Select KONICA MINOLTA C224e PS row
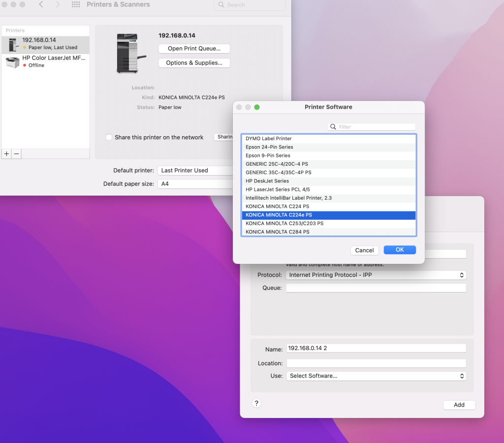Image resolution: width=504 pixels, height=443 pixels. [328, 215]
